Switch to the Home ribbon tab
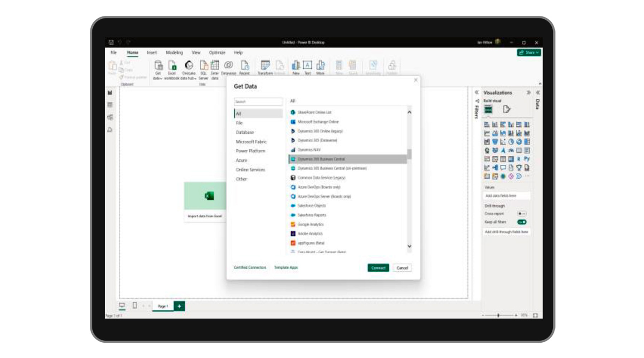The height and width of the screenshot is (358, 644). (x=132, y=52)
